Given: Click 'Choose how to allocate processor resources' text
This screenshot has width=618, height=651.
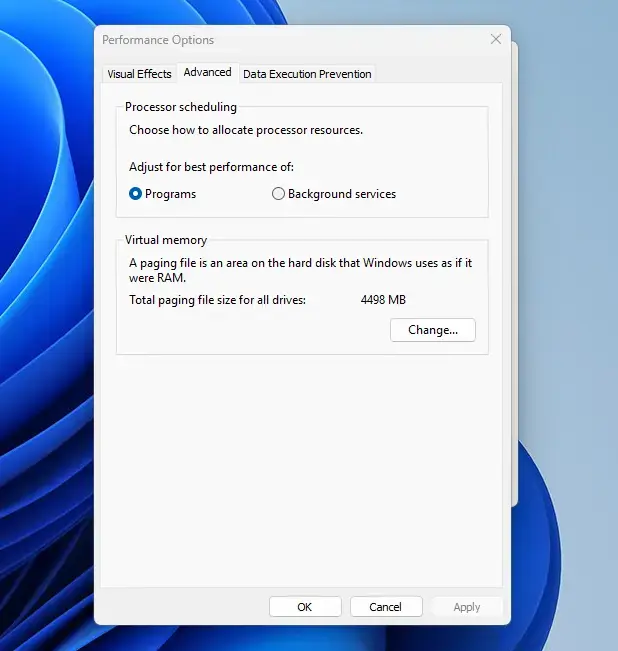Looking at the screenshot, I should (x=246, y=130).
